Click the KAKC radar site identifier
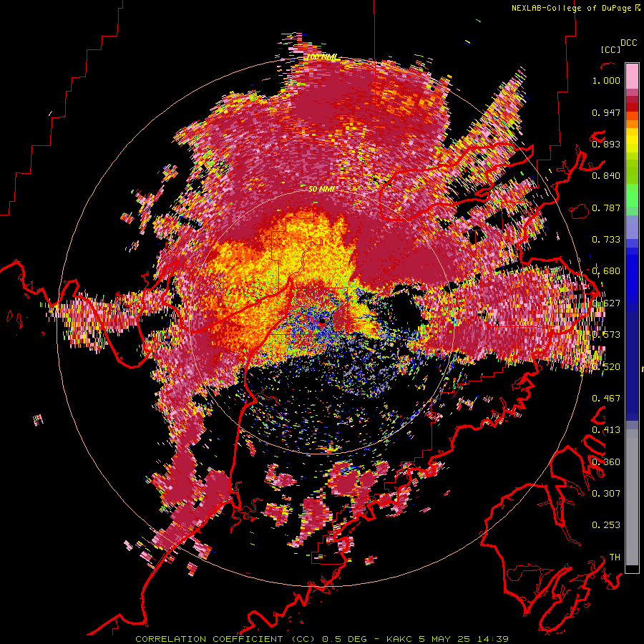Screen dimensions: 644x644 399,639
